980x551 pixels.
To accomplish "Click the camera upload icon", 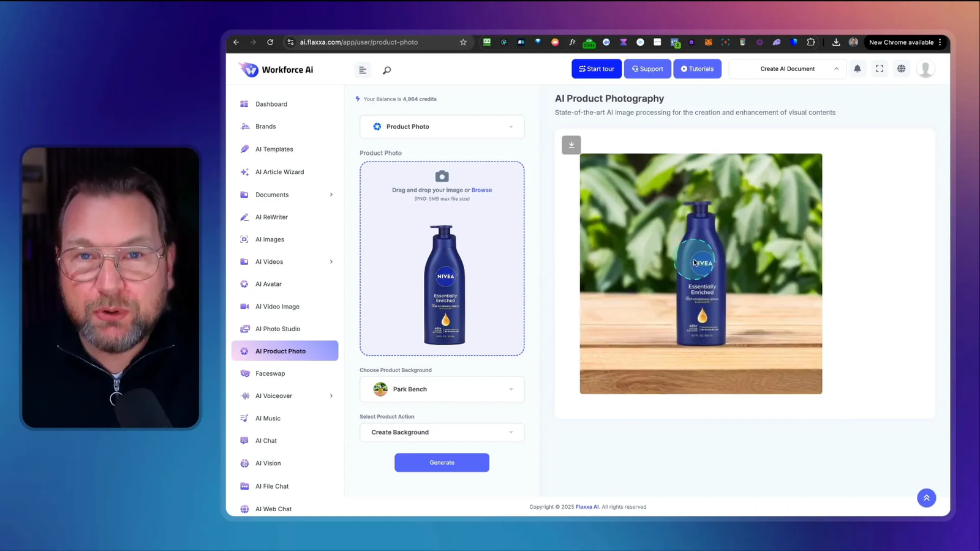I will click(442, 176).
